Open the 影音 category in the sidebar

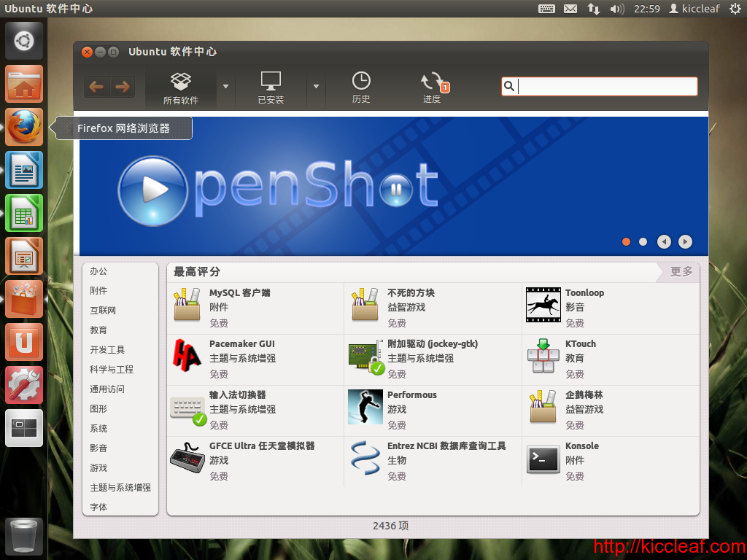(98, 448)
